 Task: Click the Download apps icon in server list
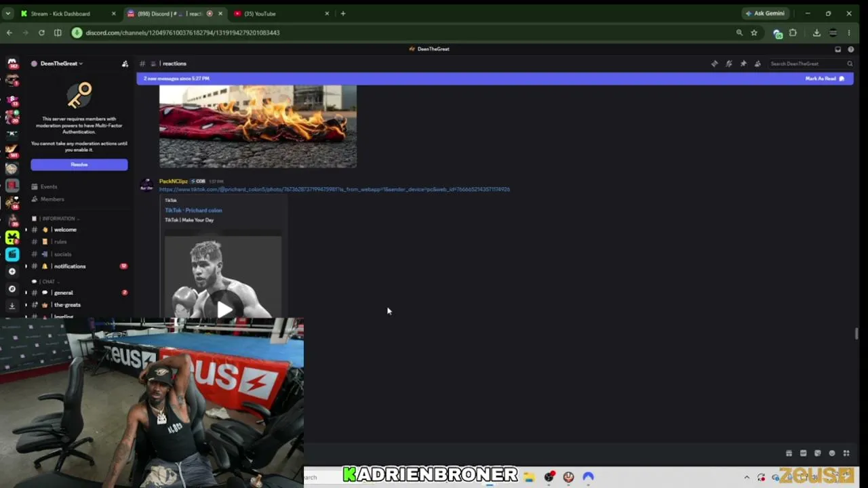[x=12, y=306]
